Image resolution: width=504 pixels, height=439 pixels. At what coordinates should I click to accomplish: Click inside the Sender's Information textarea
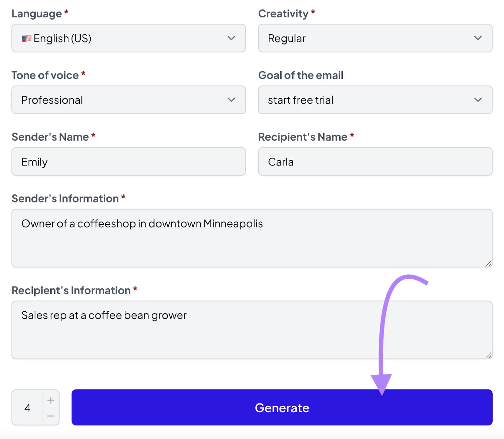[x=220, y=236]
